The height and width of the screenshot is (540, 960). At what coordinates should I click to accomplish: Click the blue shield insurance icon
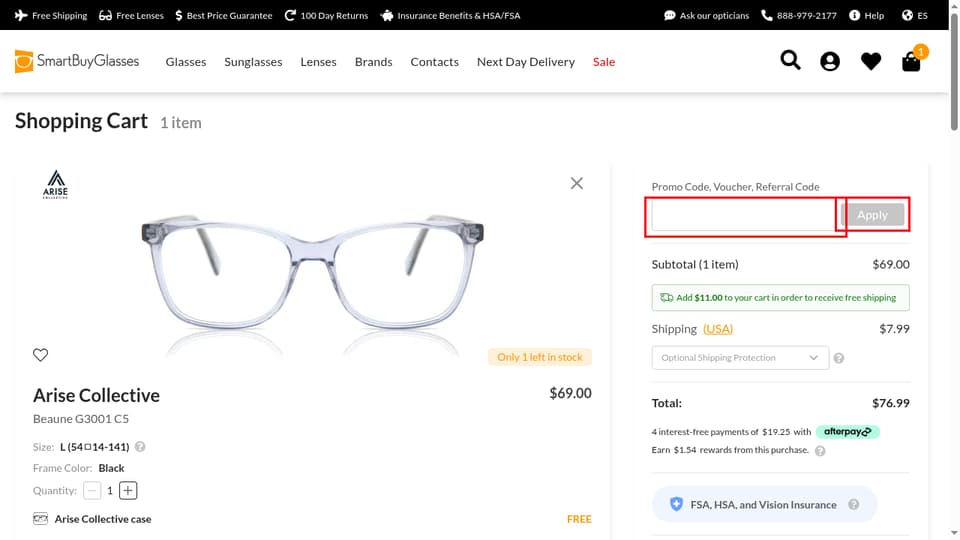(676, 504)
